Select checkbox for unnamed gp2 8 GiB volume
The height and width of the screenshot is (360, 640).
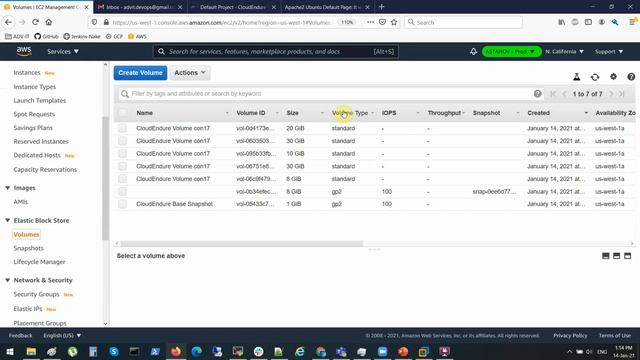[x=122, y=191]
